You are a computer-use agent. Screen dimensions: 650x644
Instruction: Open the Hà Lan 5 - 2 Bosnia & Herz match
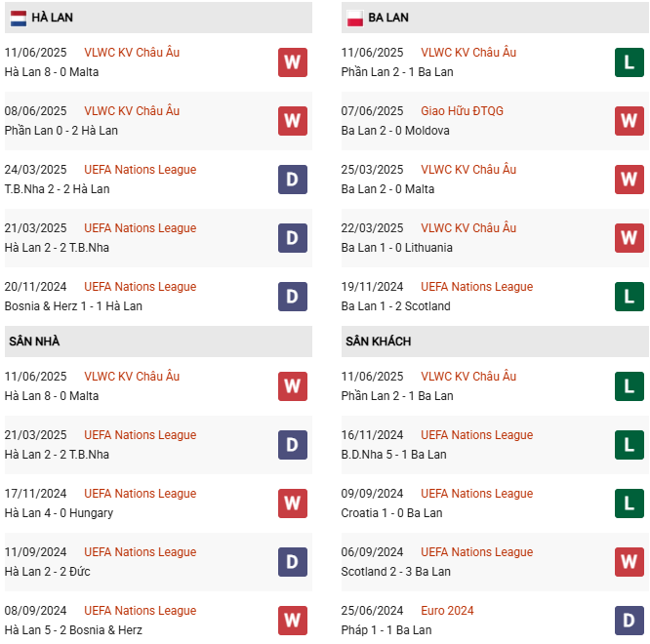click(x=73, y=630)
